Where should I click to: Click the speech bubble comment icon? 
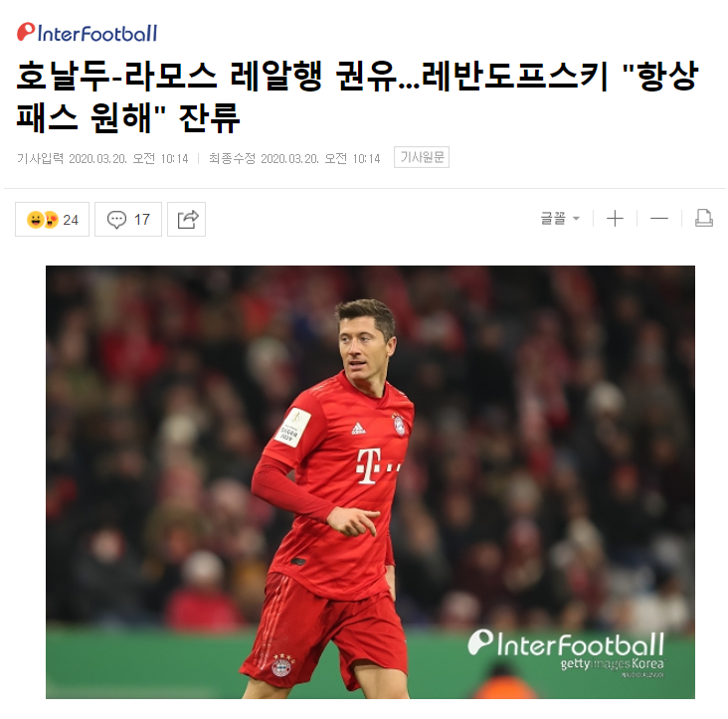pos(116,220)
